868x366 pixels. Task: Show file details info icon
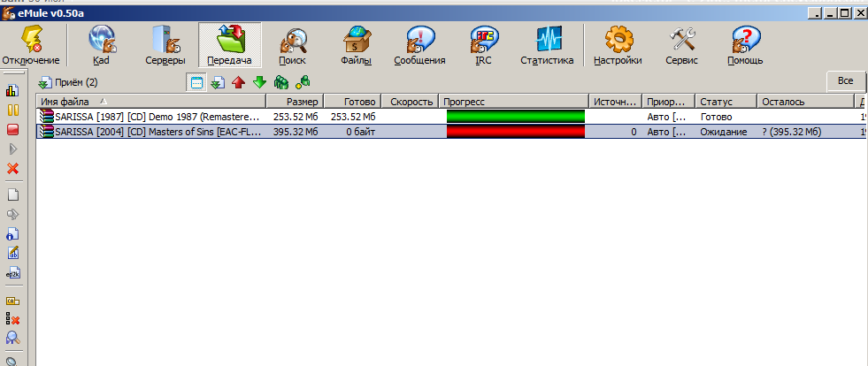click(12, 233)
